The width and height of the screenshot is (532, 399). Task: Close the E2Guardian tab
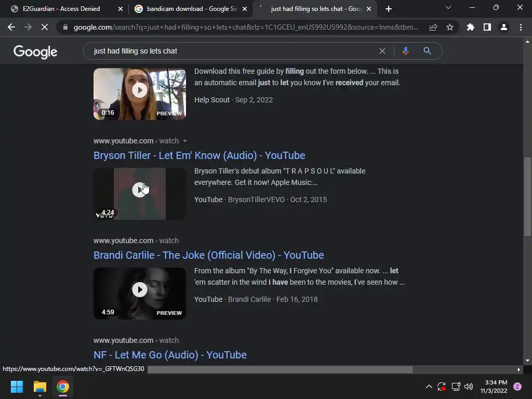(120, 9)
